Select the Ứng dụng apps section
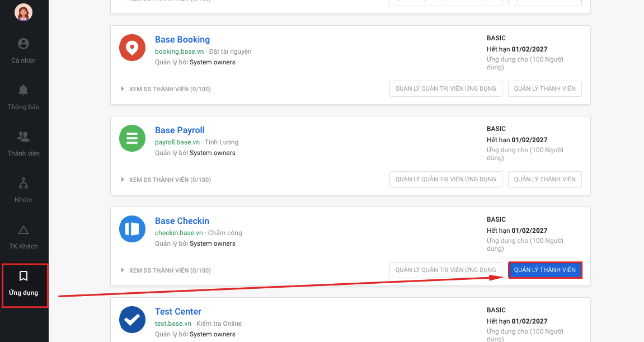The image size is (644, 342). [25, 285]
